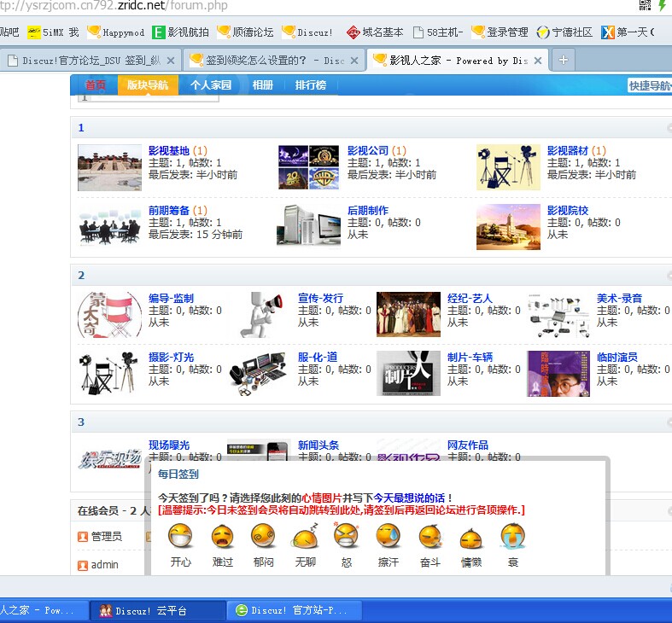Viewport: 672px width, 623px height.
Task: Close the 影视人之家 browser tab
Action: [538, 61]
